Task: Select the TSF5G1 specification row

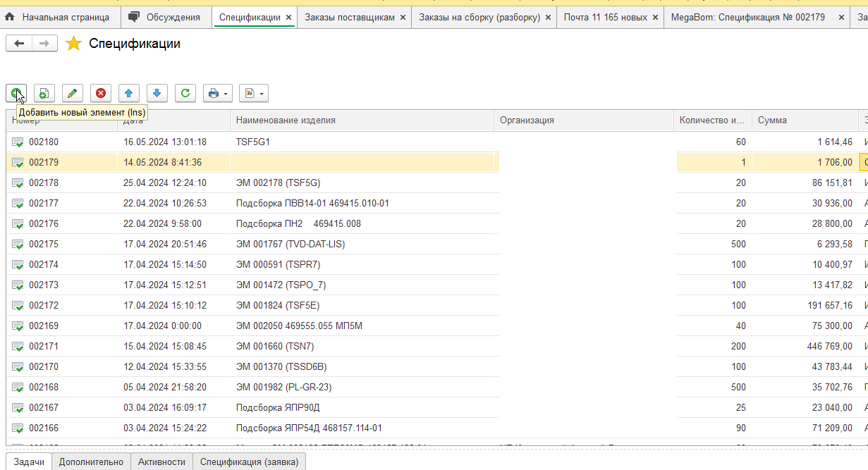Action: [253, 142]
